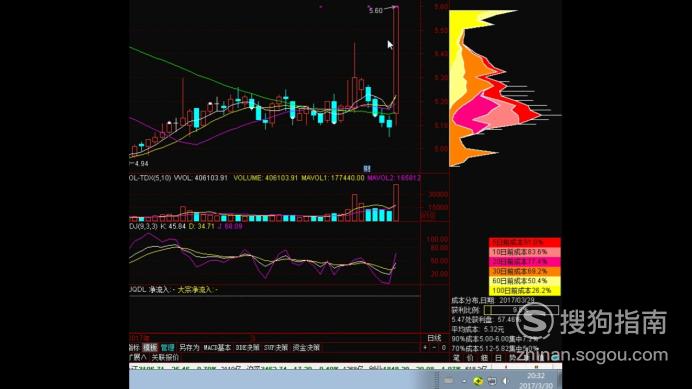Open the taskbar clock showing 20:32
Viewport: 692px width, 389px height.
click(x=535, y=380)
